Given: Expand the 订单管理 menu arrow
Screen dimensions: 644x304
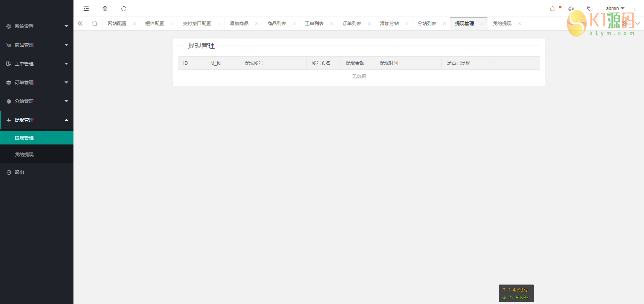Looking at the screenshot, I should (66, 82).
